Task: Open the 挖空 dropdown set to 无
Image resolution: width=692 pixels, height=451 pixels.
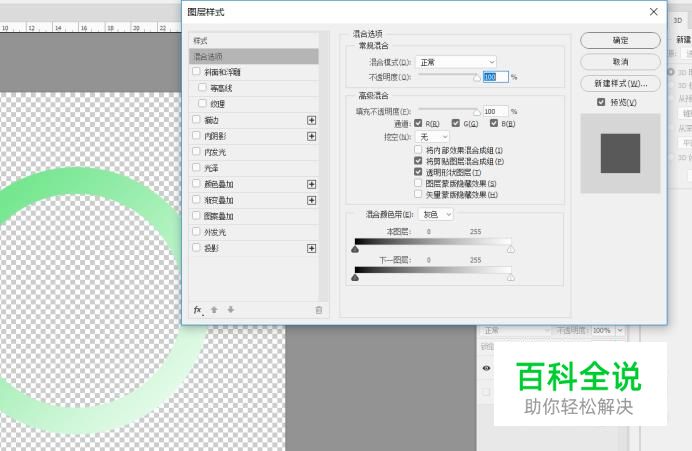Action: (x=432, y=137)
